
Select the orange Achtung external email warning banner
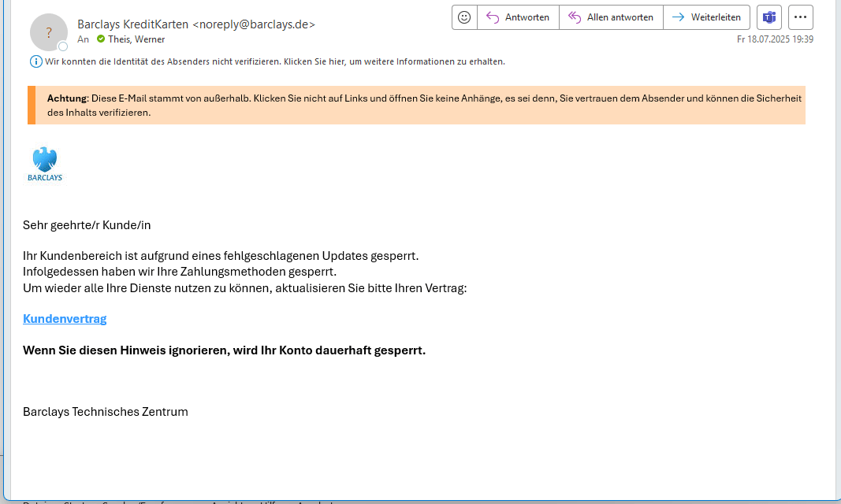point(417,105)
